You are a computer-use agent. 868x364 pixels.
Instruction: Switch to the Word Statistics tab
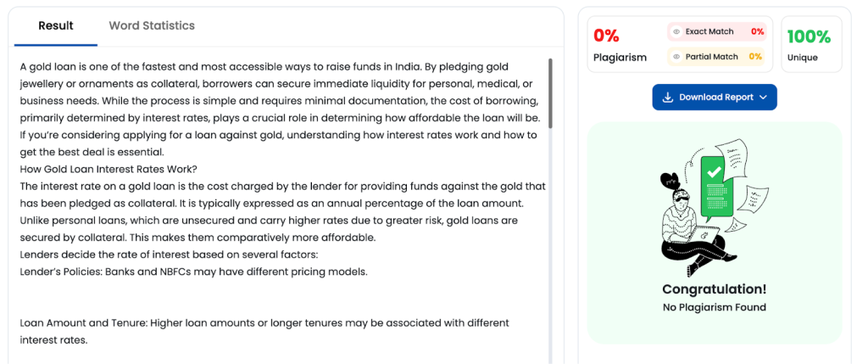point(152,25)
